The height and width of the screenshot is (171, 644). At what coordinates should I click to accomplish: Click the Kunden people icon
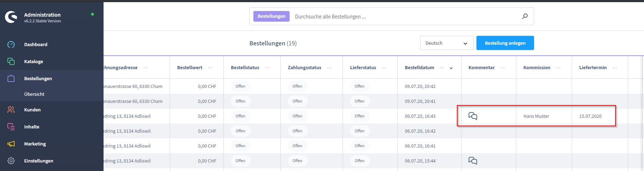pos(11,110)
